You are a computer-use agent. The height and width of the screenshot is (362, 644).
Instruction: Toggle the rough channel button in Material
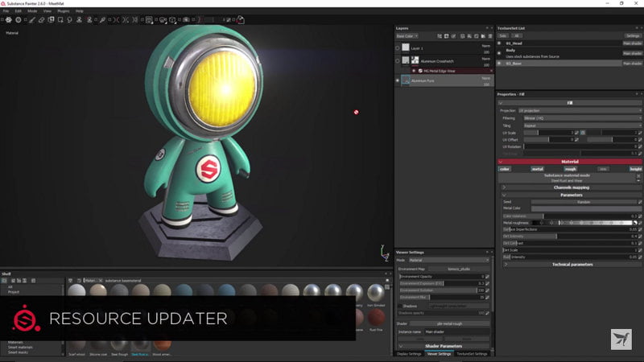[x=570, y=169]
